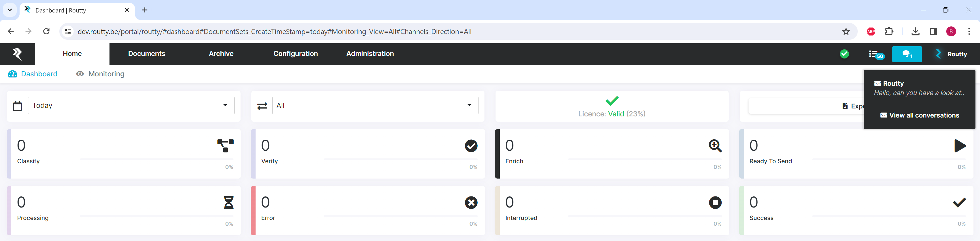Click the green status checkmark icon
This screenshot has width=980, height=241.
point(844,54)
